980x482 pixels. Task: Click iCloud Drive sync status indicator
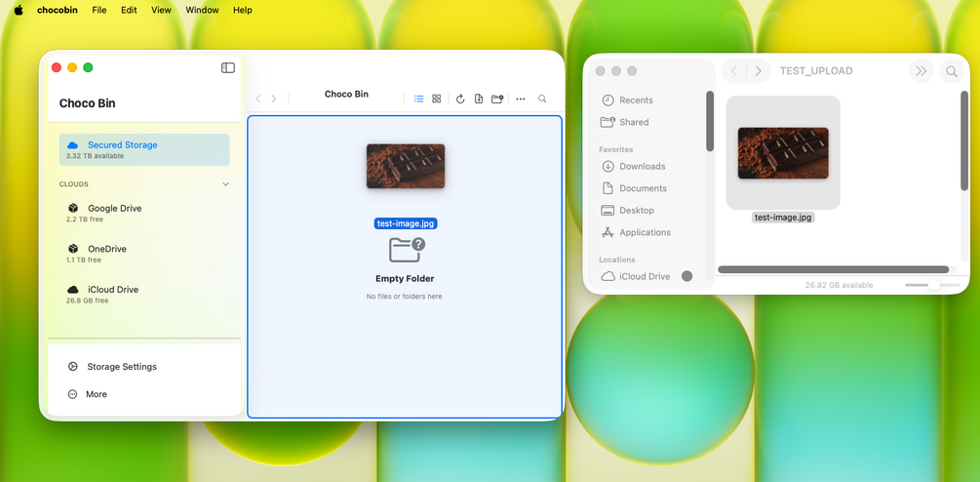(686, 276)
